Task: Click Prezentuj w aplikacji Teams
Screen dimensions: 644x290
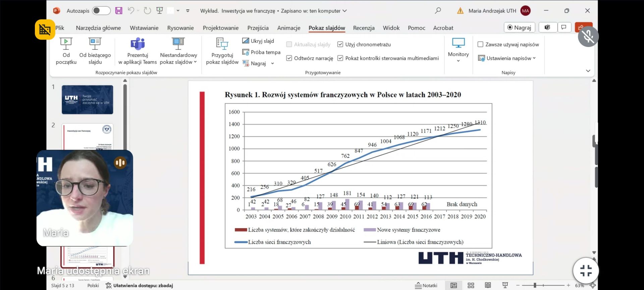Action: [138, 51]
